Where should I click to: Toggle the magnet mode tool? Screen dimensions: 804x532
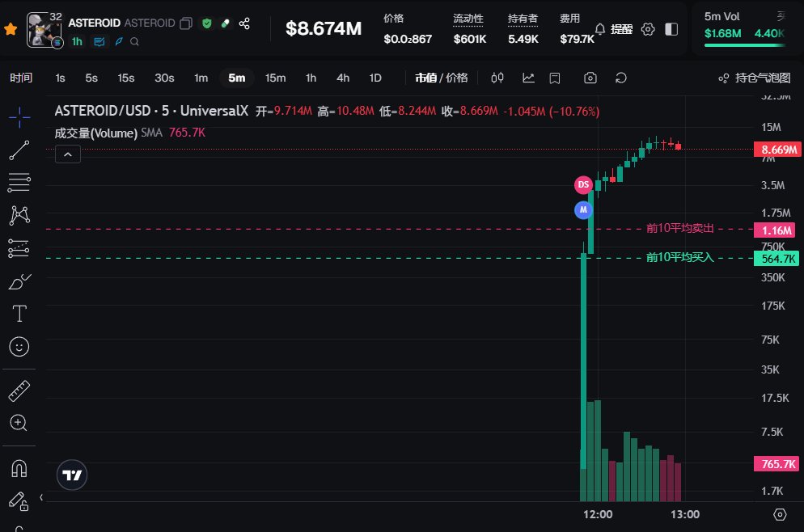19,468
